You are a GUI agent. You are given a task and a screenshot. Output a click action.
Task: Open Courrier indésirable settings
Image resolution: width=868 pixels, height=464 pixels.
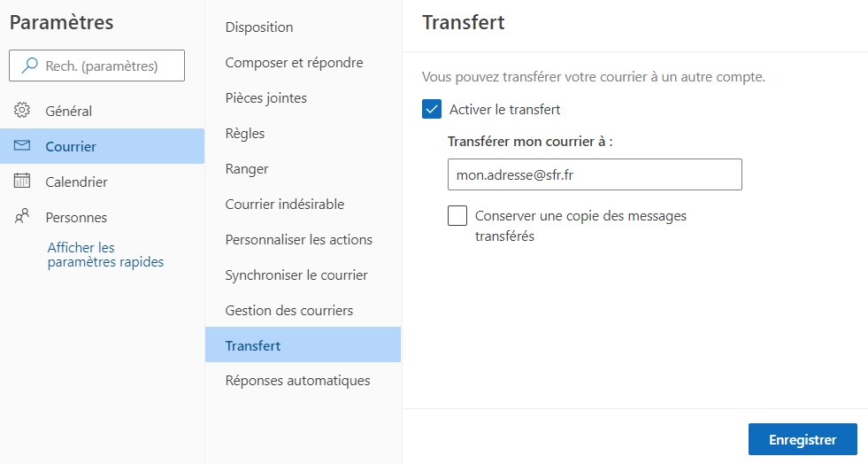[x=285, y=205]
